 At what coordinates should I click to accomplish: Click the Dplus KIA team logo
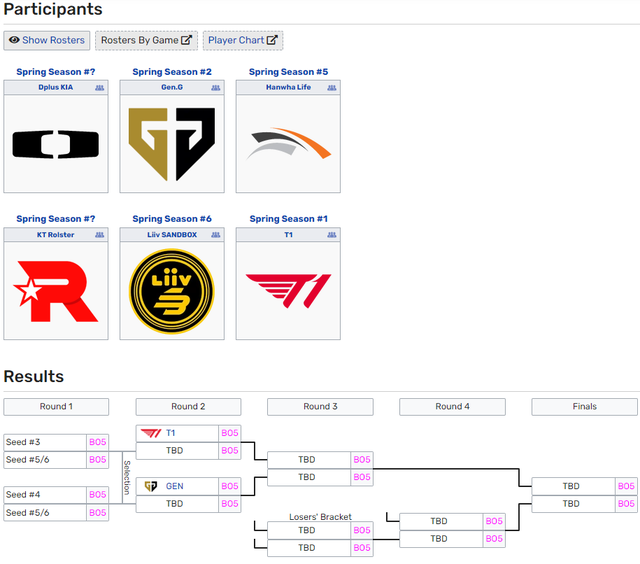coord(56,145)
